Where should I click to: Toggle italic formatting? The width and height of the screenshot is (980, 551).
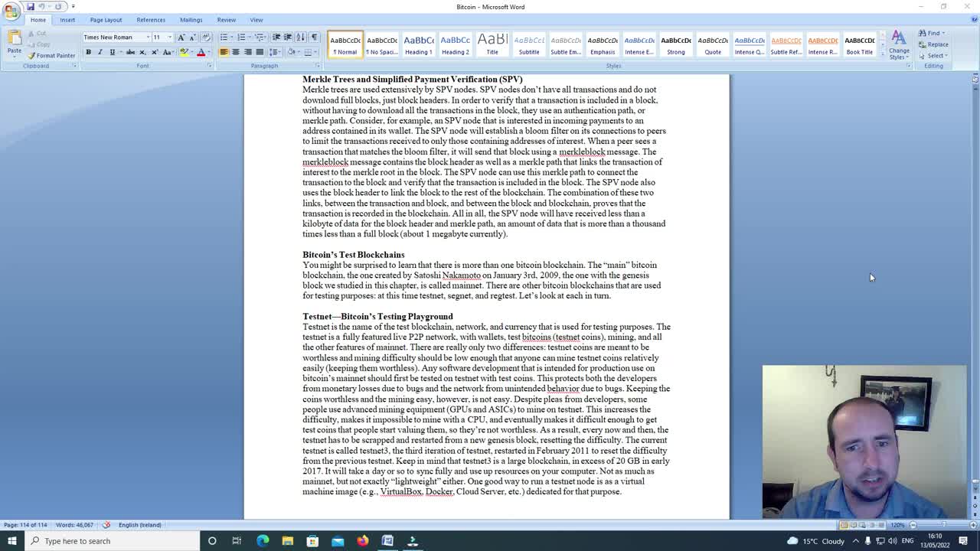(x=100, y=52)
